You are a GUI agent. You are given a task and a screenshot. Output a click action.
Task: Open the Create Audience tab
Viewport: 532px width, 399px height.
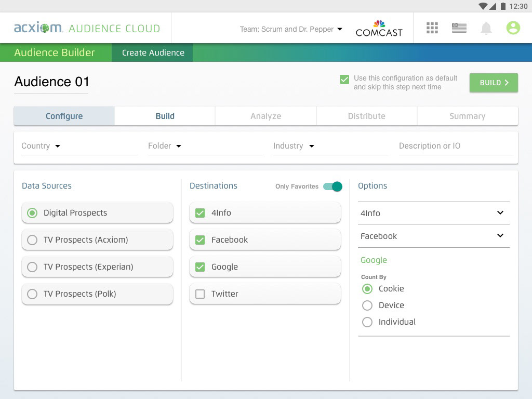(153, 52)
